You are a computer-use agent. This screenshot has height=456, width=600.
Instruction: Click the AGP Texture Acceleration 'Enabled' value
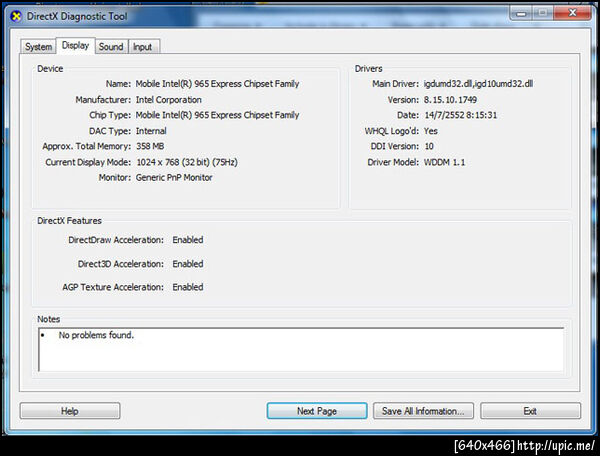[188, 287]
